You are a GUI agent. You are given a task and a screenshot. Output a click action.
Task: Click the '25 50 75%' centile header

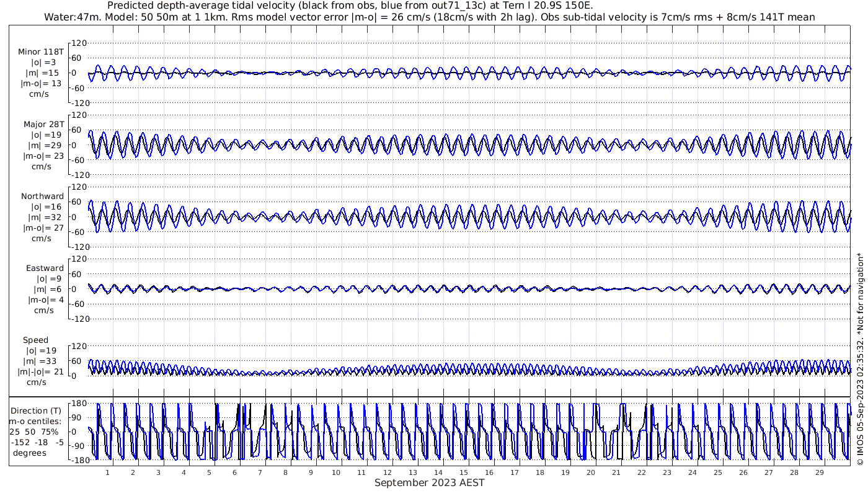pyautogui.click(x=34, y=432)
